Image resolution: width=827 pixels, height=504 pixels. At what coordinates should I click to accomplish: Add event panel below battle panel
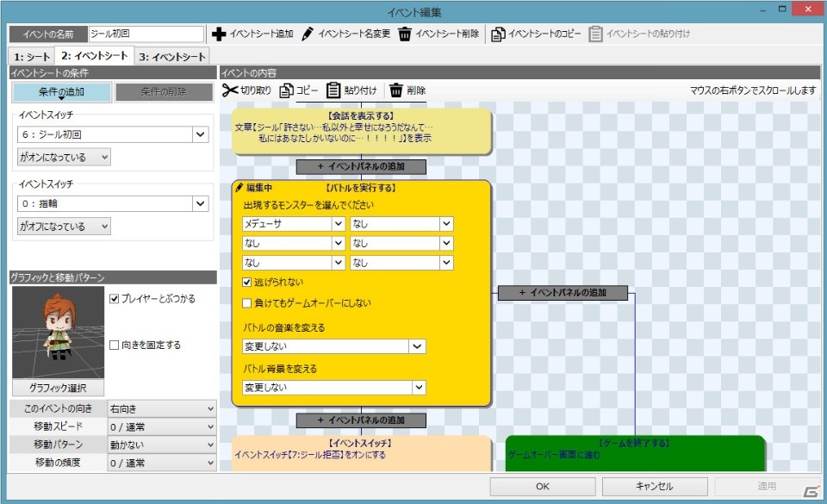point(361,420)
